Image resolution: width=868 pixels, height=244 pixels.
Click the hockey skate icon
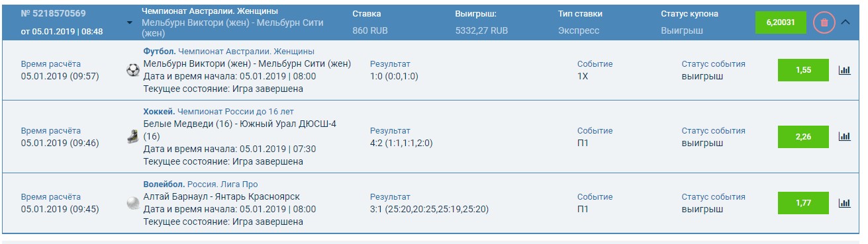click(x=133, y=137)
